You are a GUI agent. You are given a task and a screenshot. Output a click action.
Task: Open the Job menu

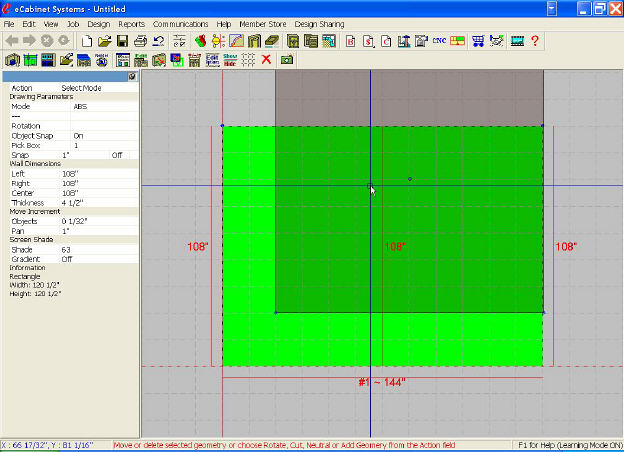73,24
